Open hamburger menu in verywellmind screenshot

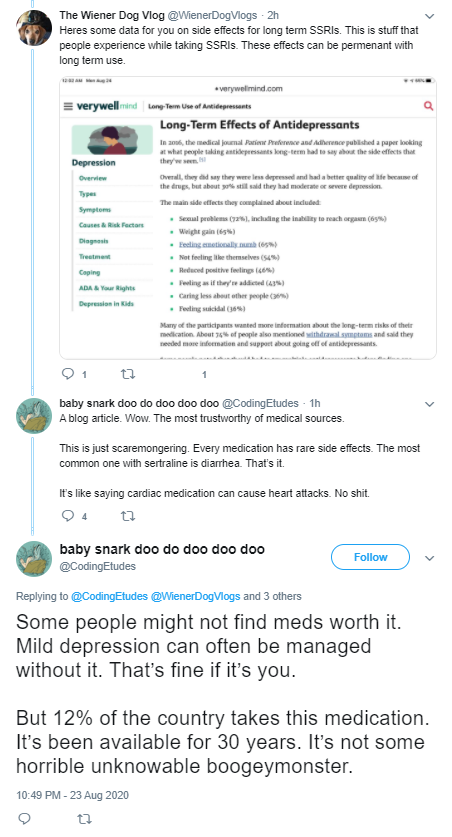[x=68, y=106]
